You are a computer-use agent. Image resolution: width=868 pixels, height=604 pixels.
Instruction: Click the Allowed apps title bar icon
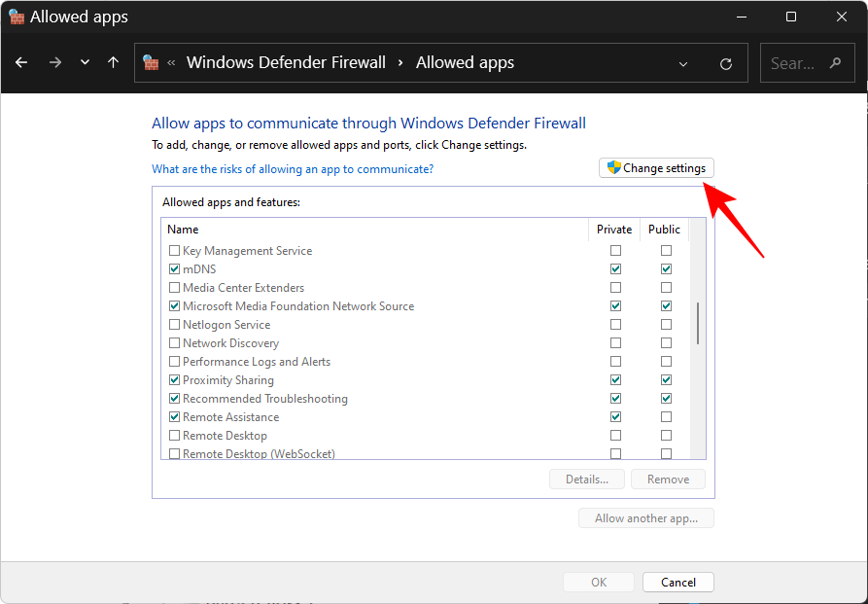pyautogui.click(x=17, y=17)
